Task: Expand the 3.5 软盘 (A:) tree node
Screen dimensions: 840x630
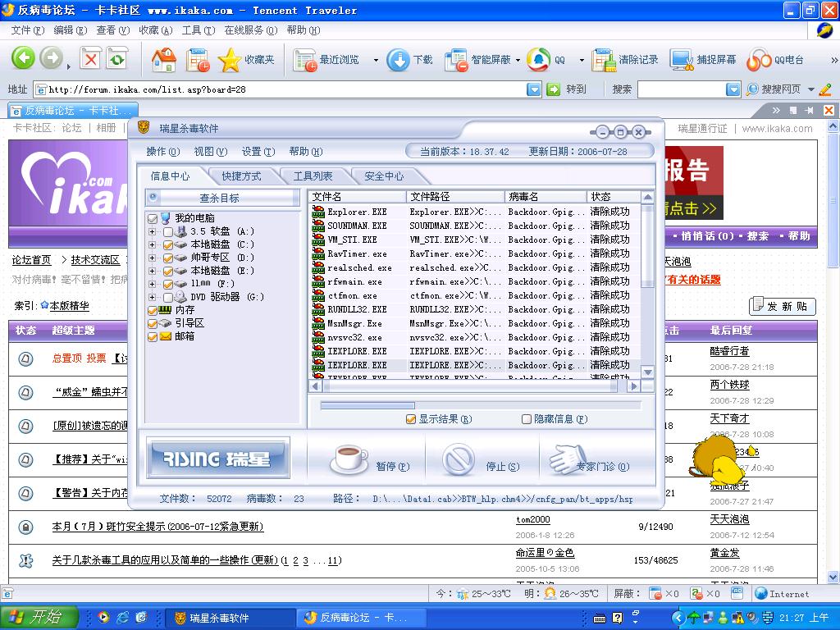Action: 152,232
